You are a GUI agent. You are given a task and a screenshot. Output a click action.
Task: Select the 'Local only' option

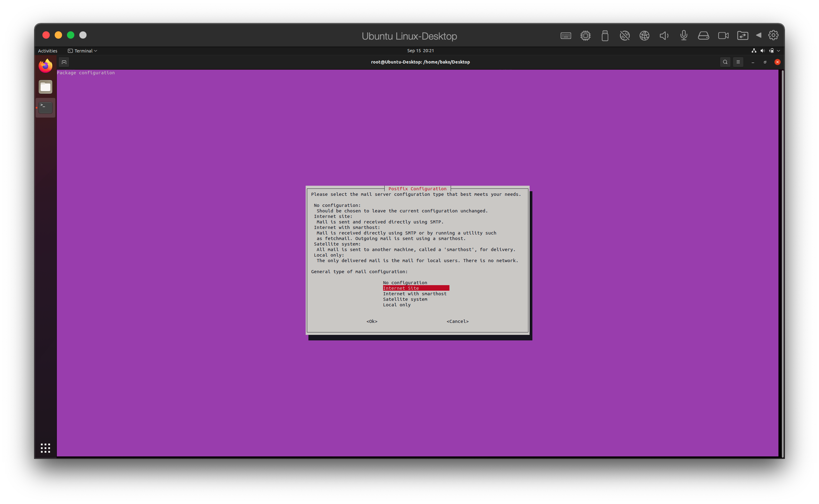(397, 305)
